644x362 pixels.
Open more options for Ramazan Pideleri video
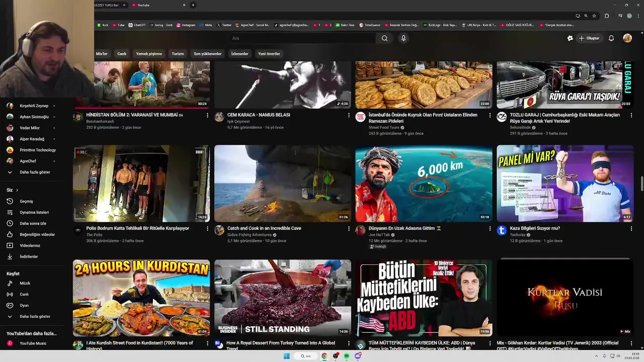(x=490, y=115)
